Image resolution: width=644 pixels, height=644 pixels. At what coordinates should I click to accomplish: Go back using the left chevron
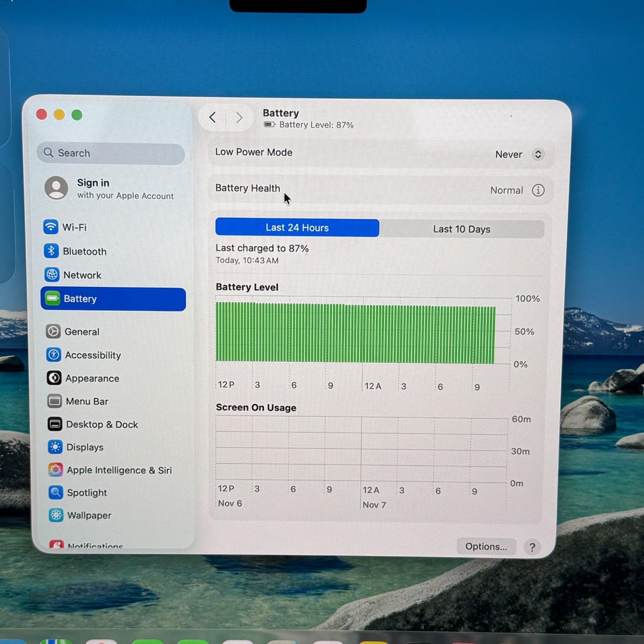click(213, 117)
